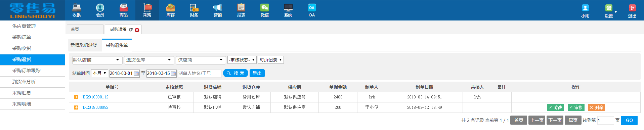Open 到货率分析 in sidebar

(32, 82)
